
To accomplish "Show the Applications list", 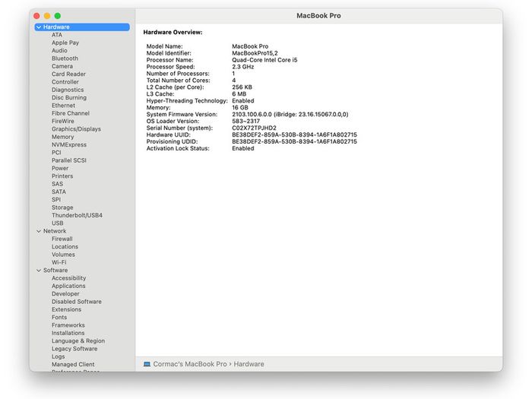I will coord(68,286).
